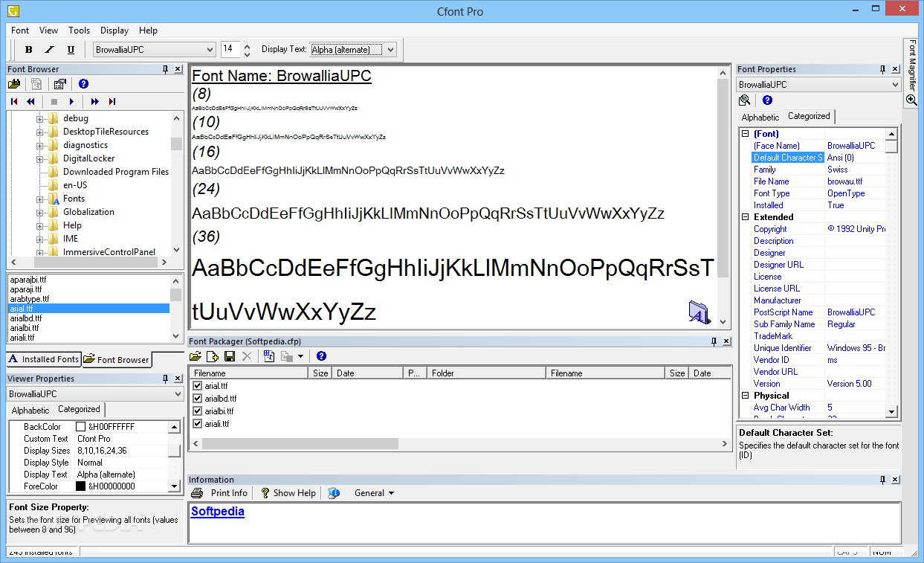924x563 pixels.
Task: Expand the DigitalLocker folder node
Action: pos(40,158)
